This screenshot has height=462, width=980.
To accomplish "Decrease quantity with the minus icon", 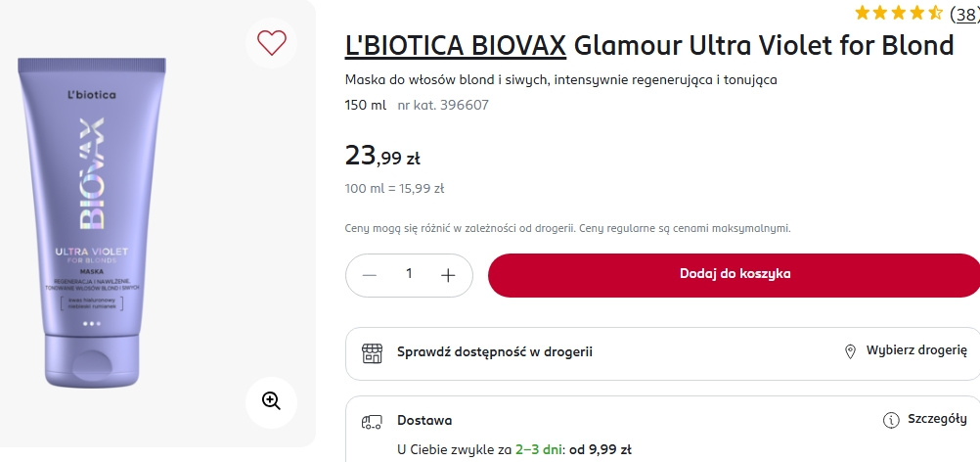I will pos(370,275).
